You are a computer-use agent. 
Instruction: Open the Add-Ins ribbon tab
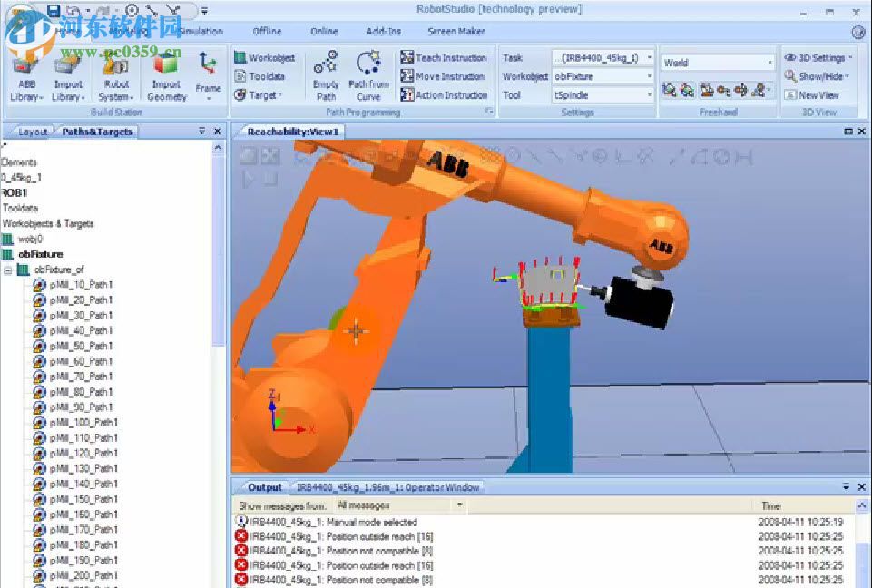pyautogui.click(x=382, y=31)
